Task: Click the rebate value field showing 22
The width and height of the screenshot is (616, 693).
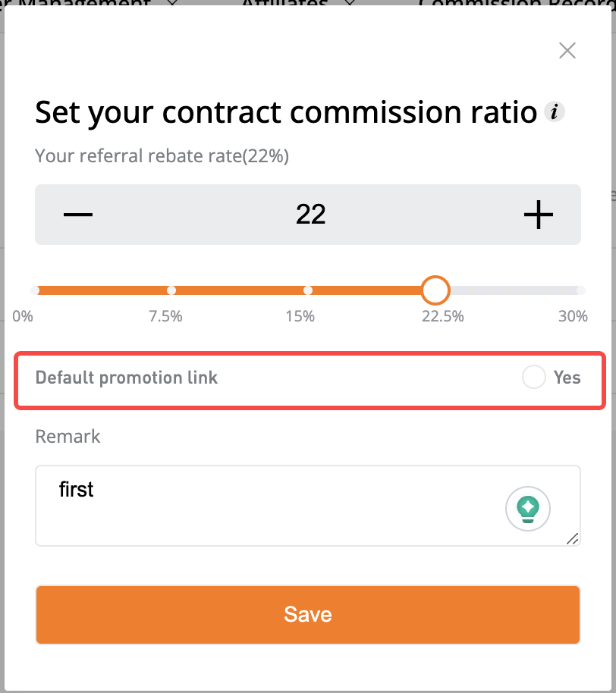Action: pos(310,215)
